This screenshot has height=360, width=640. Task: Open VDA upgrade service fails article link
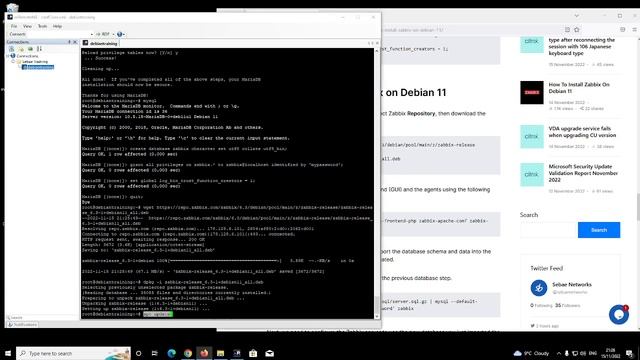point(582,132)
